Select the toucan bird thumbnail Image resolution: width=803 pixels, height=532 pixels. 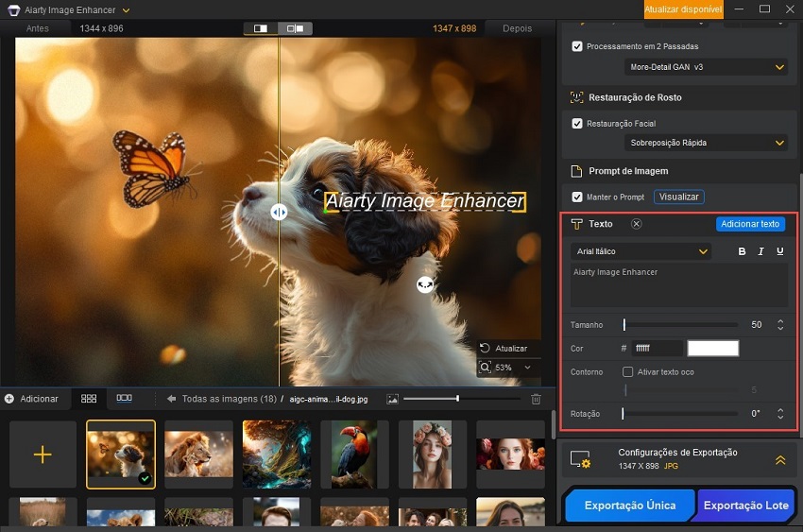click(x=354, y=455)
